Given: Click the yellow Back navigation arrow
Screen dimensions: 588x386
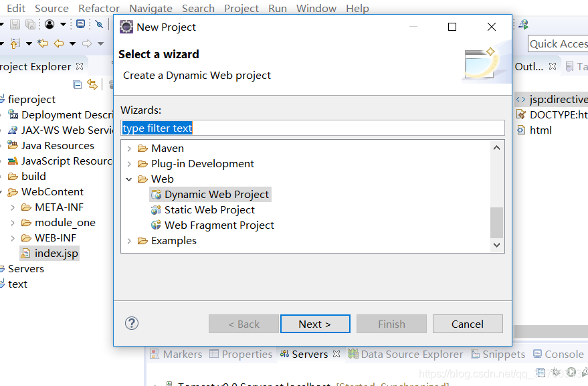Looking at the screenshot, I should [x=59, y=43].
